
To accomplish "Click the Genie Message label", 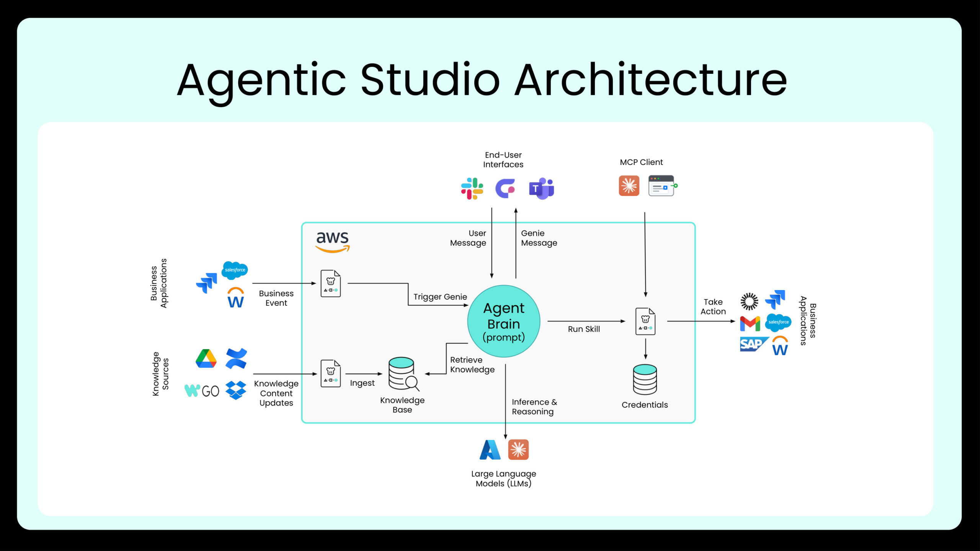I will click(539, 238).
